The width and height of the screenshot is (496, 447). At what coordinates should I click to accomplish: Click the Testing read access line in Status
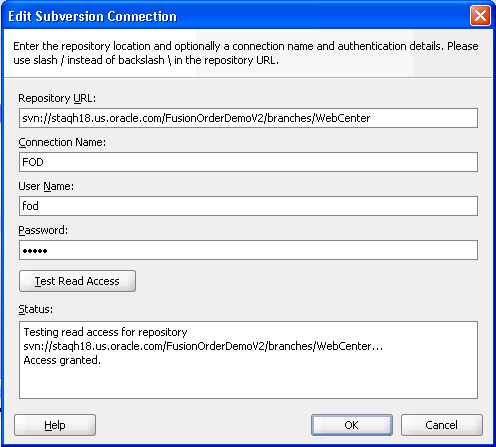click(105, 332)
